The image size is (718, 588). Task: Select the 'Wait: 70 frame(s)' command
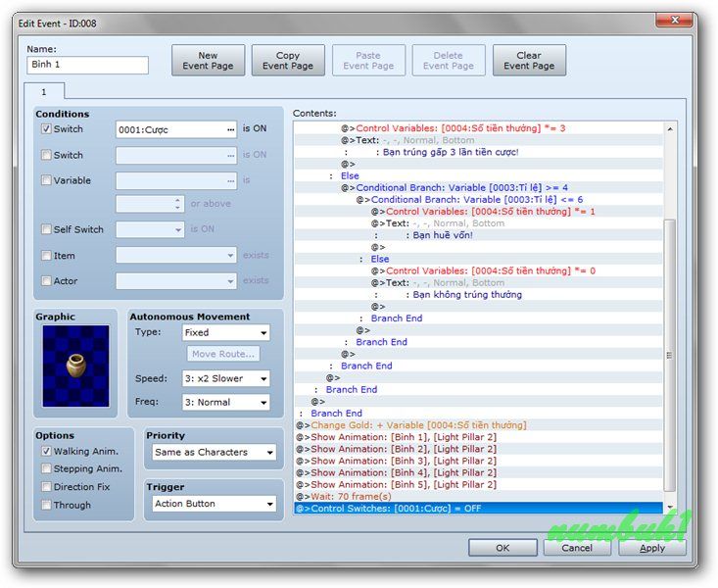[x=478, y=496]
